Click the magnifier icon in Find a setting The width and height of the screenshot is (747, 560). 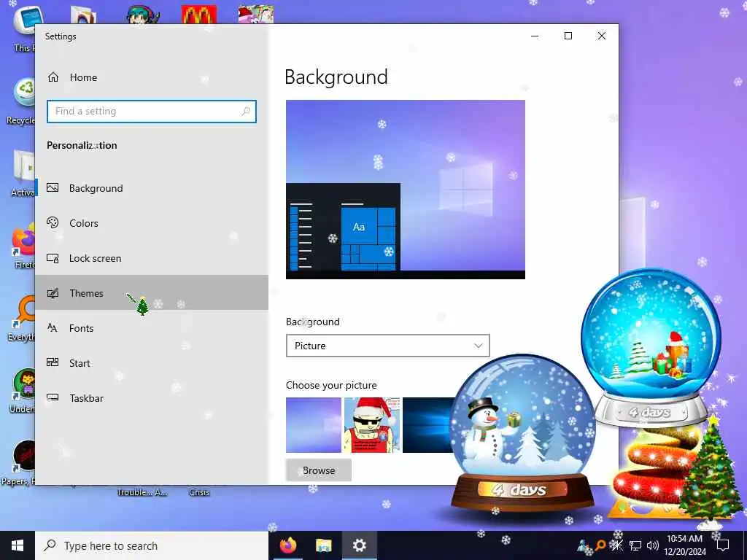[246, 112]
